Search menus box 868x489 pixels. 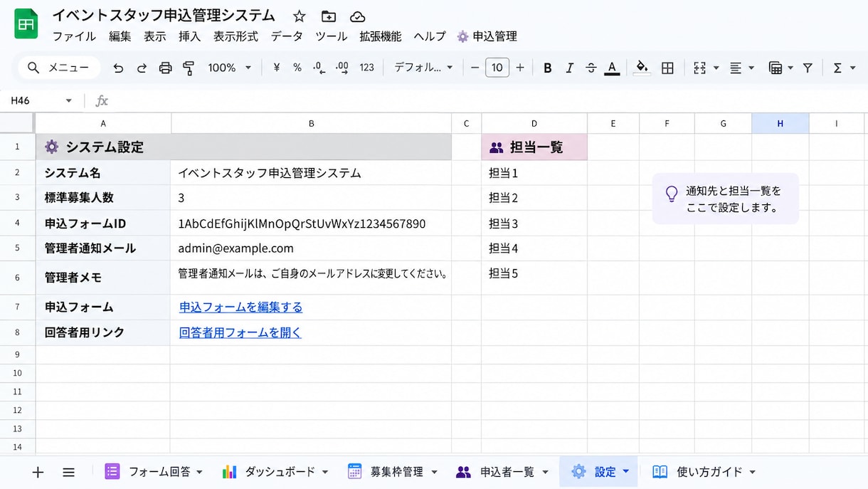click(x=59, y=68)
